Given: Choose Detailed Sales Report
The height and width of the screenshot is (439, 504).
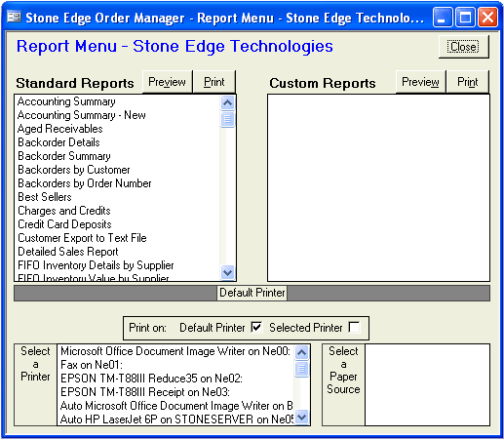Looking at the screenshot, I should point(118,252).
